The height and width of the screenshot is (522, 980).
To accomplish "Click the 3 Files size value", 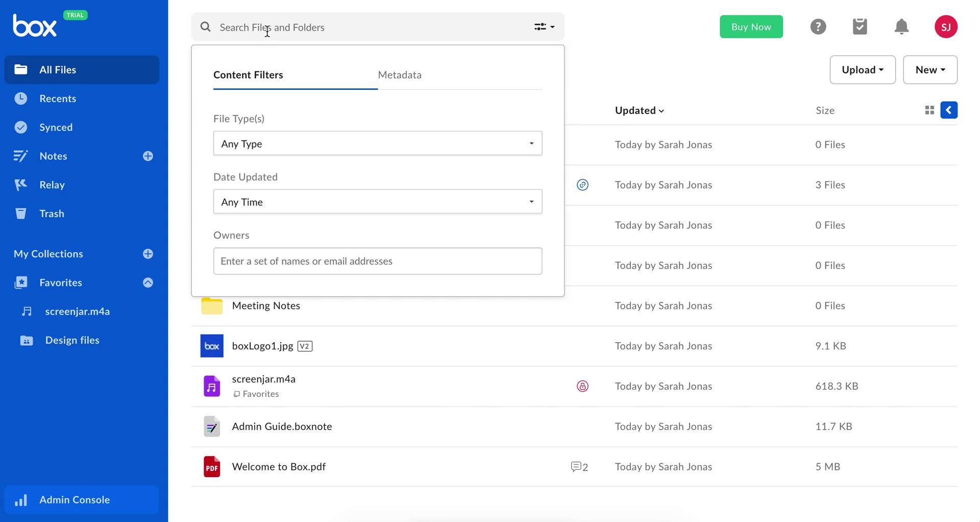I will point(830,185).
